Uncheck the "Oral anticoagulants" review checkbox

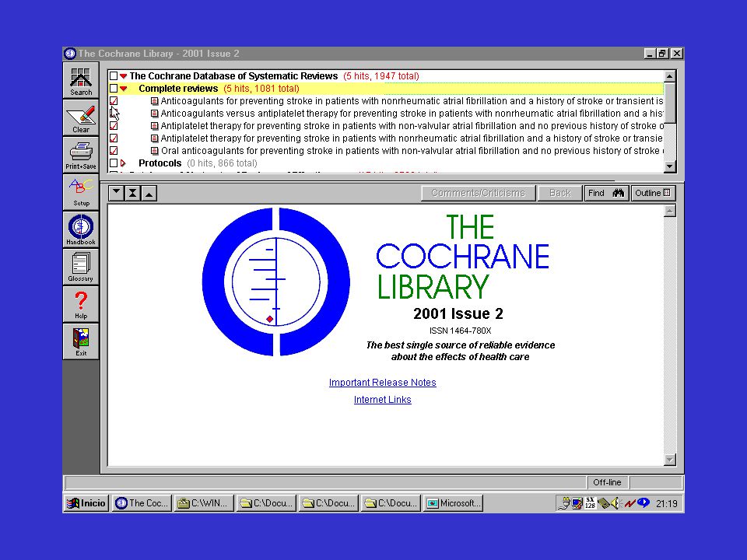point(114,150)
